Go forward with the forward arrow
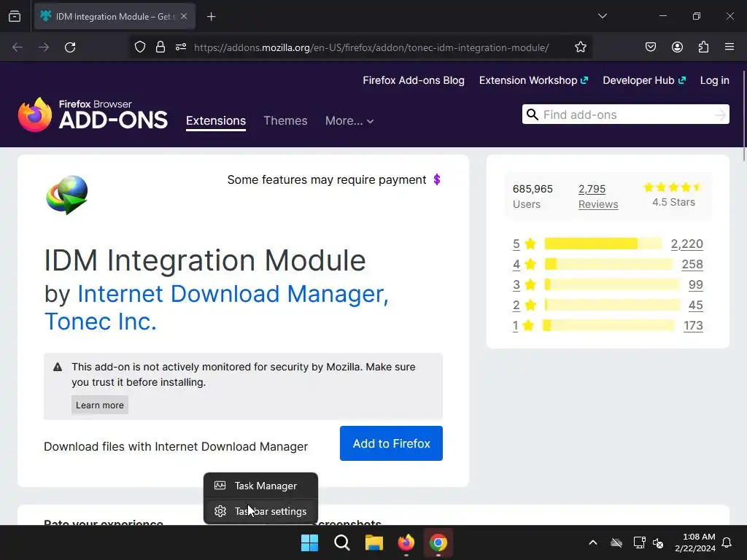 (x=44, y=47)
